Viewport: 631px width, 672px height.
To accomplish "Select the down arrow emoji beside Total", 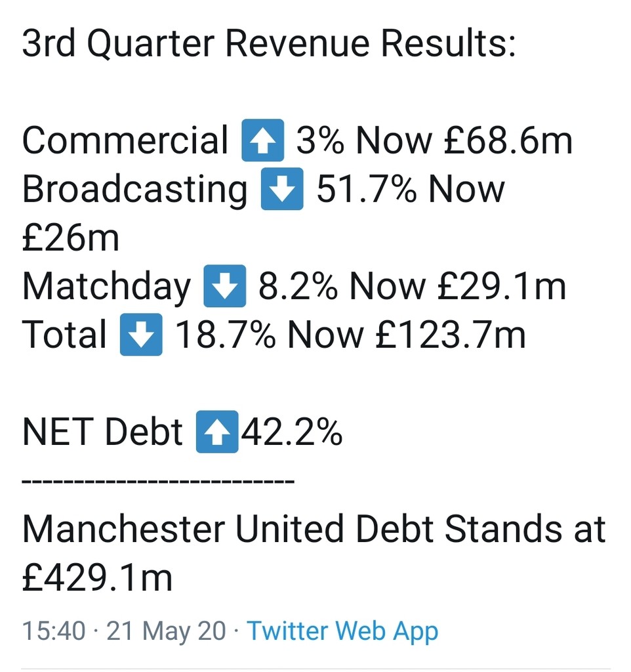I will [x=140, y=335].
